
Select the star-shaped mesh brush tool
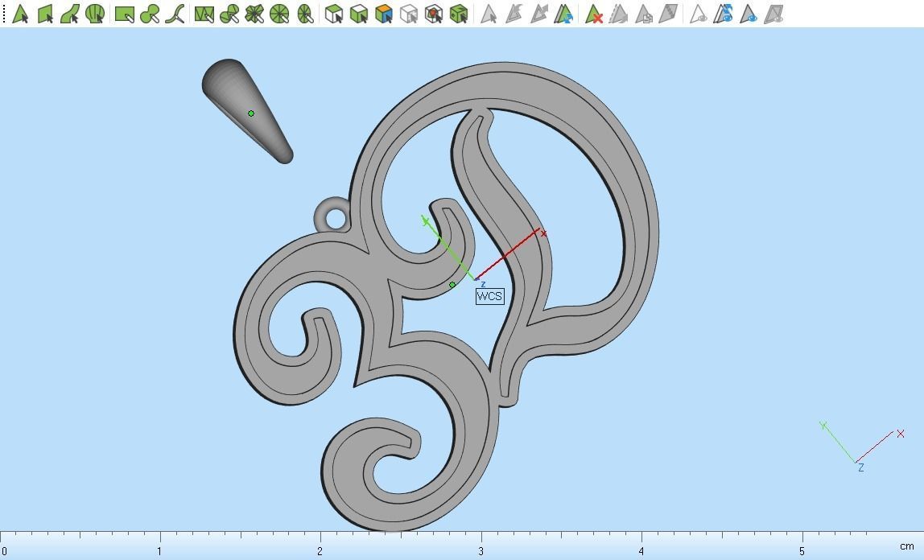tap(254, 14)
